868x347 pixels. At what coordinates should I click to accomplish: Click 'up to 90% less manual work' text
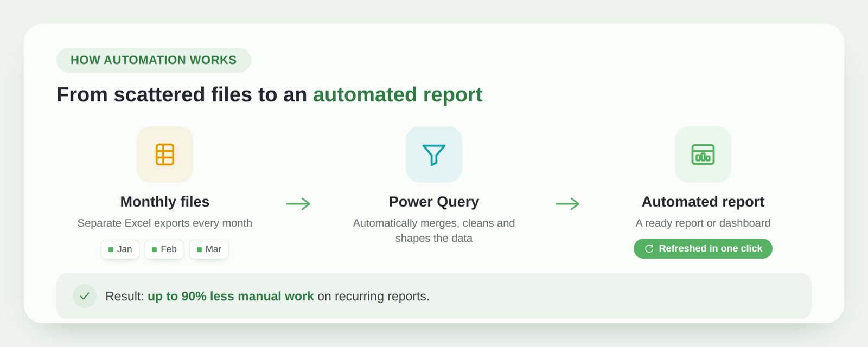[231, 297]
